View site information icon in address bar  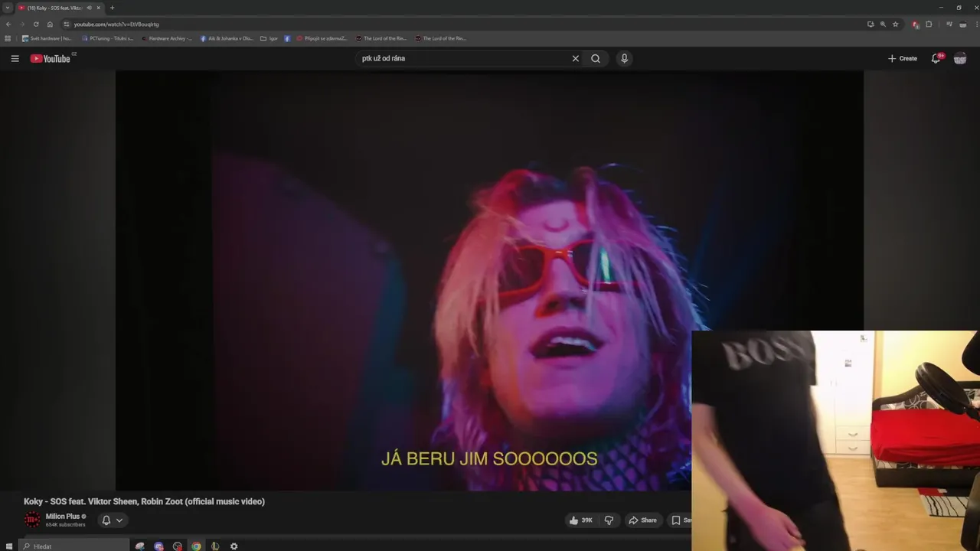click(67, 24)
